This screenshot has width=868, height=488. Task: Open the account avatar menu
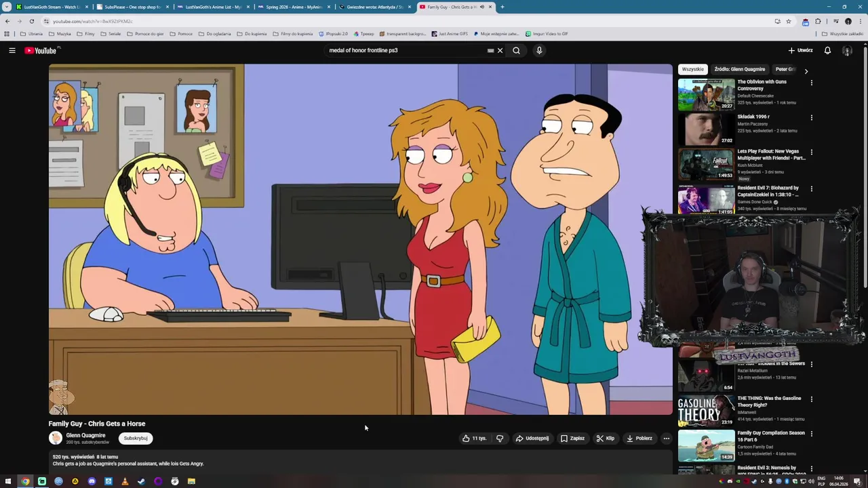click(x=847, y=50)
